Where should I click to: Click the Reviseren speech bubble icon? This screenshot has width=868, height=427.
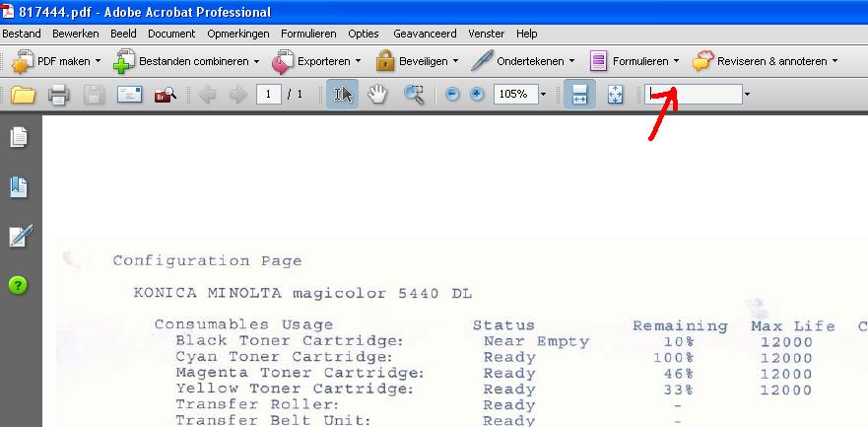(702, 61)
